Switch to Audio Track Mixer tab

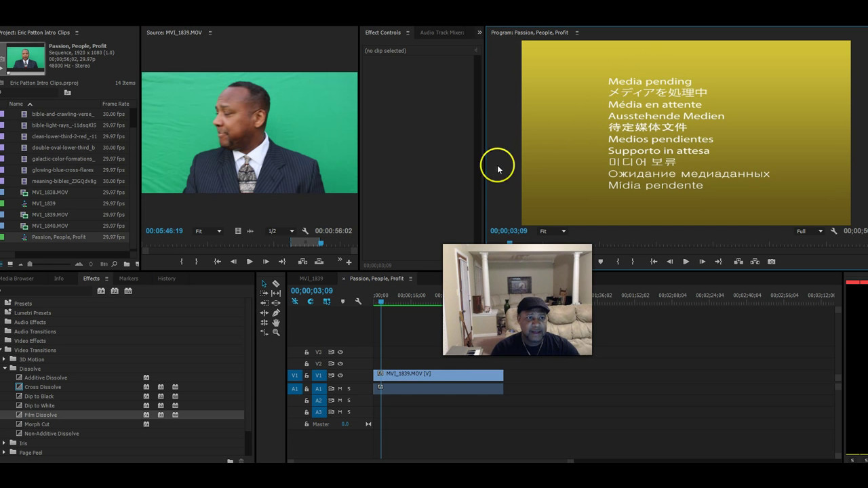442,33
